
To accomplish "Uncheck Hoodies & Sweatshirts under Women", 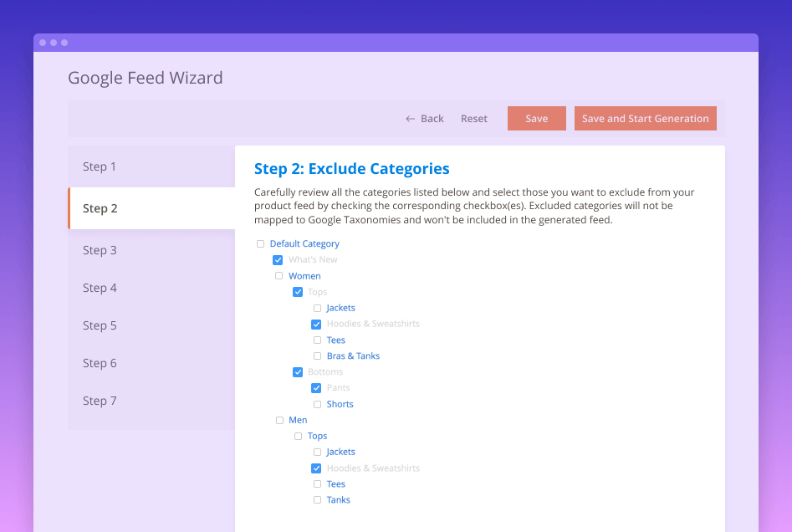I will tap(317, 324).
